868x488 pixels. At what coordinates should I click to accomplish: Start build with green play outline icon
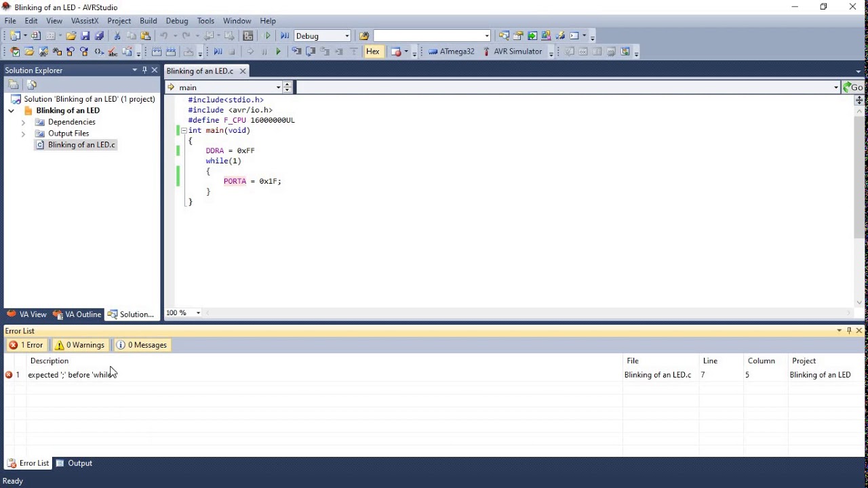click(x=268, y=36)
